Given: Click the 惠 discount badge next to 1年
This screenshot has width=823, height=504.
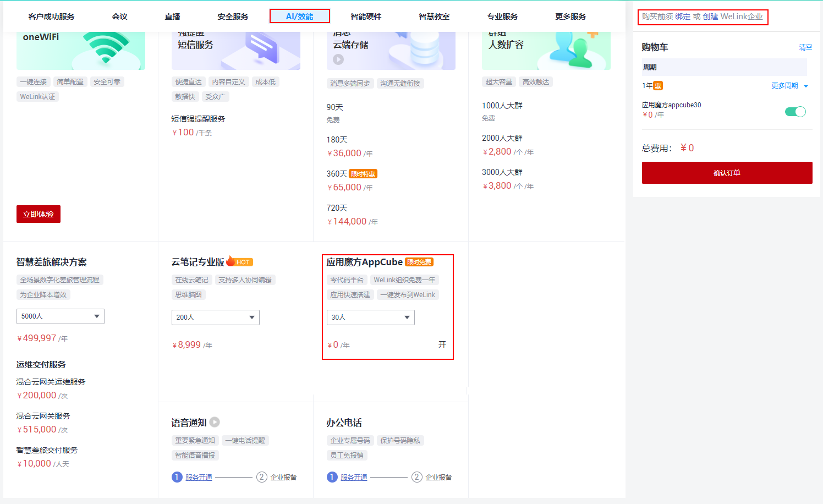Looking at the screenshot, I should [x=658, y=86].
